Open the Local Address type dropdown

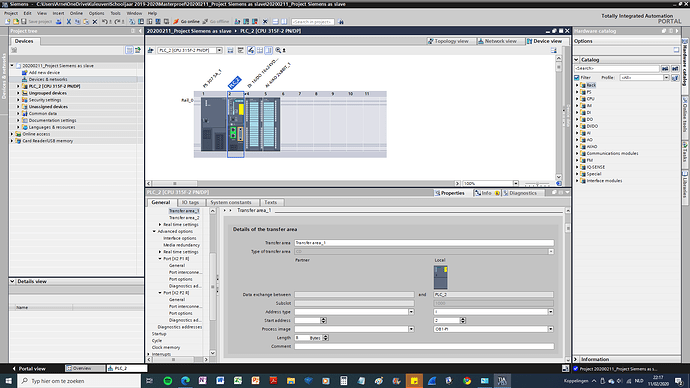tap(551, 312)
